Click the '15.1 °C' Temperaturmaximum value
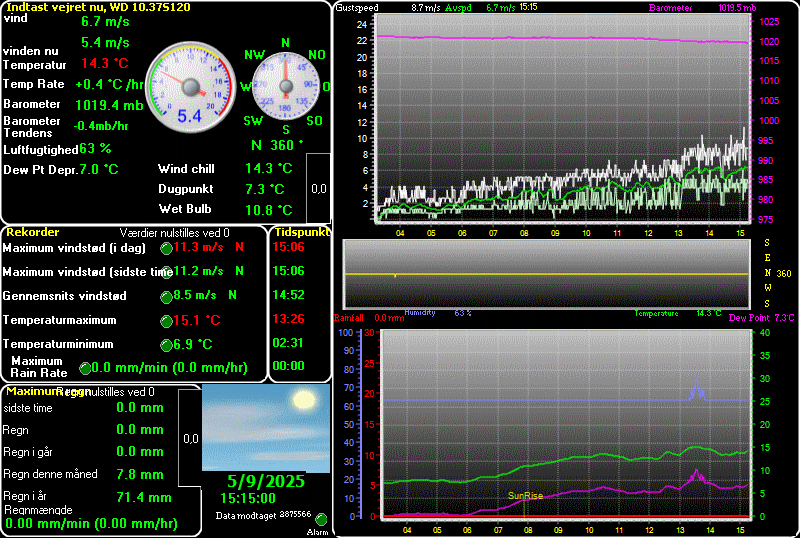Screen dimensions: 800x538 pyautogui.click(x=196, y=321)
